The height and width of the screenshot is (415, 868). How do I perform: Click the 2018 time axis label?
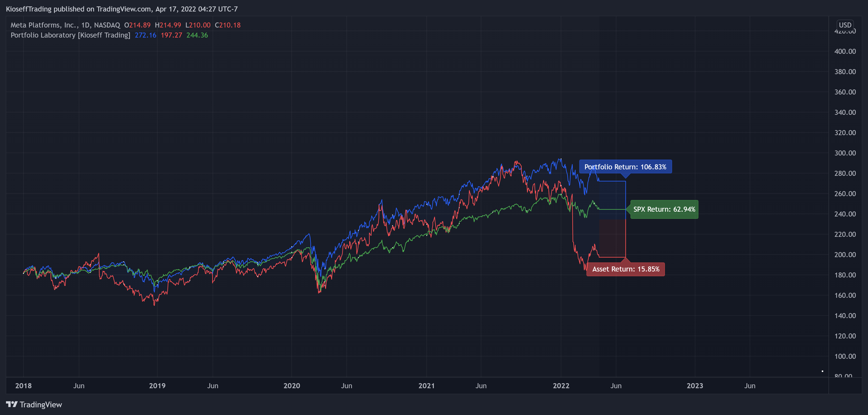point(24,386)
